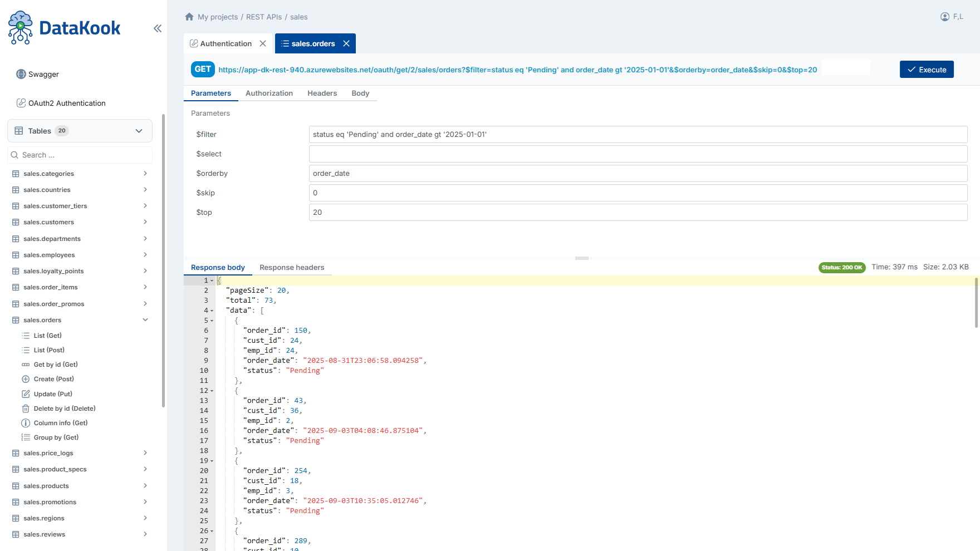The image size is (980, 551).
Task: Switch to the Headers tab
Action: click(x=322, y=94)
